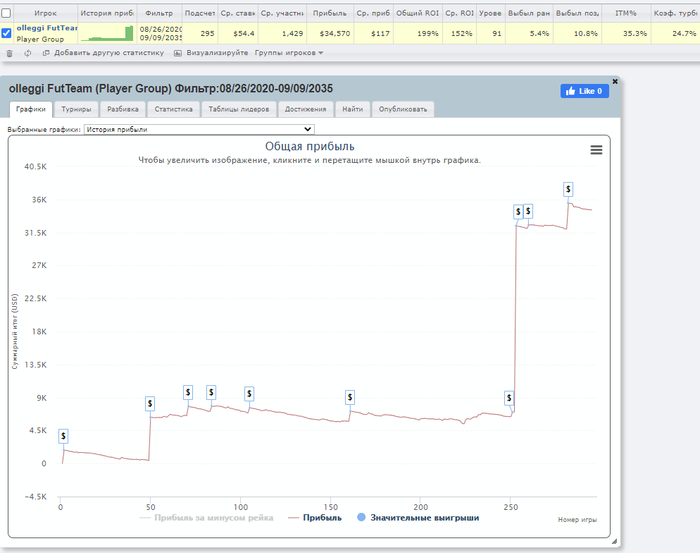Image resolution: width=700 pixels, height=553 pixels.
Task: Open История прибыли chart selector dropdown
Action: pos(199,129)
